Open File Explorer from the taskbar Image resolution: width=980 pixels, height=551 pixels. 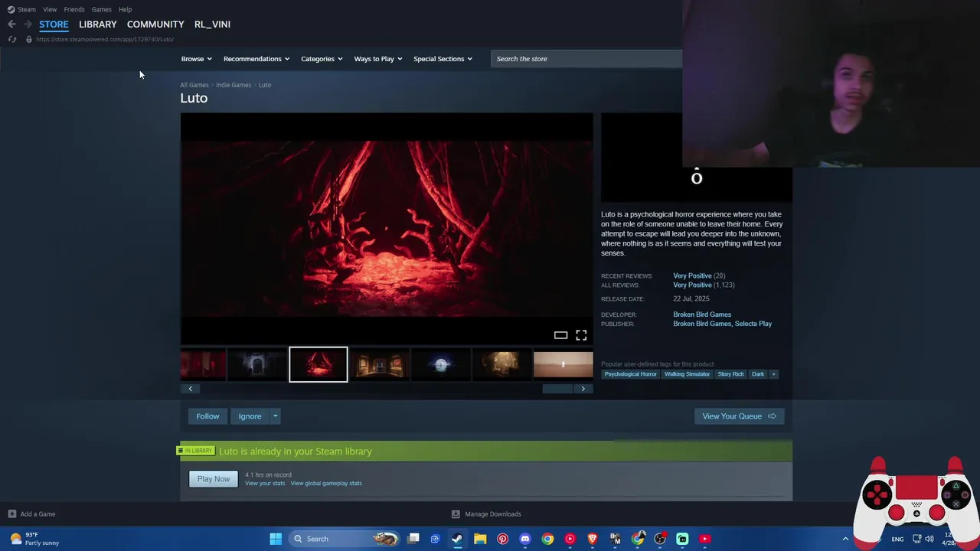click(480, 539)
